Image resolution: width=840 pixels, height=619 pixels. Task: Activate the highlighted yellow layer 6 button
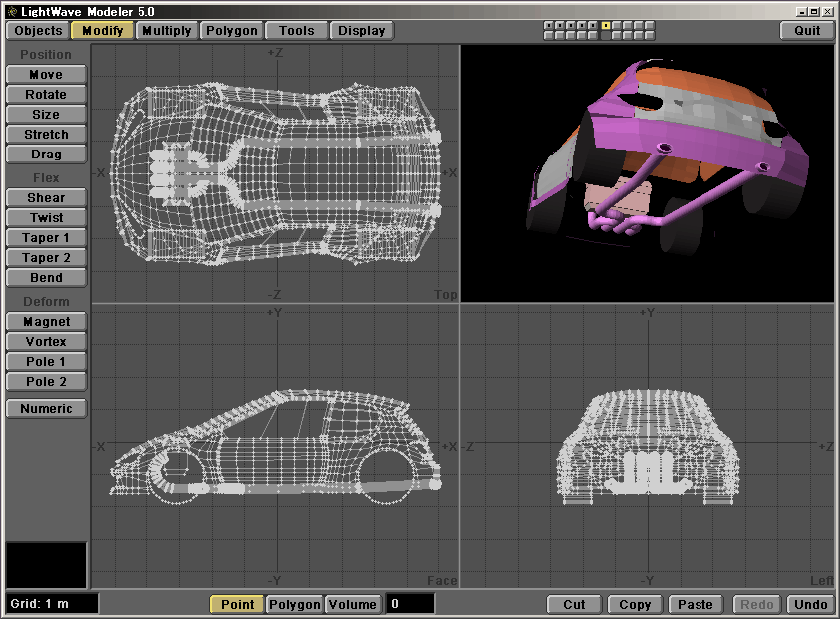[605, 25]
